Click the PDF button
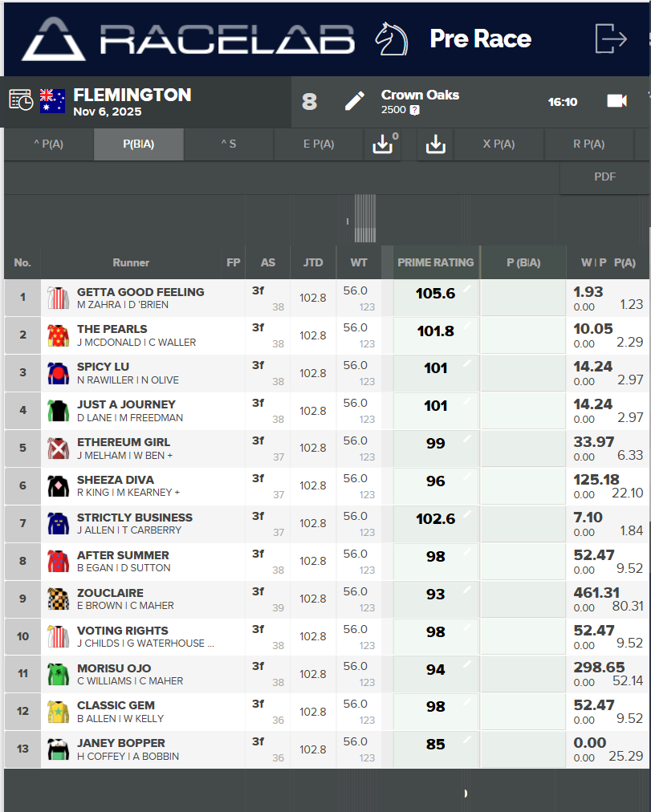 point(604,177)
